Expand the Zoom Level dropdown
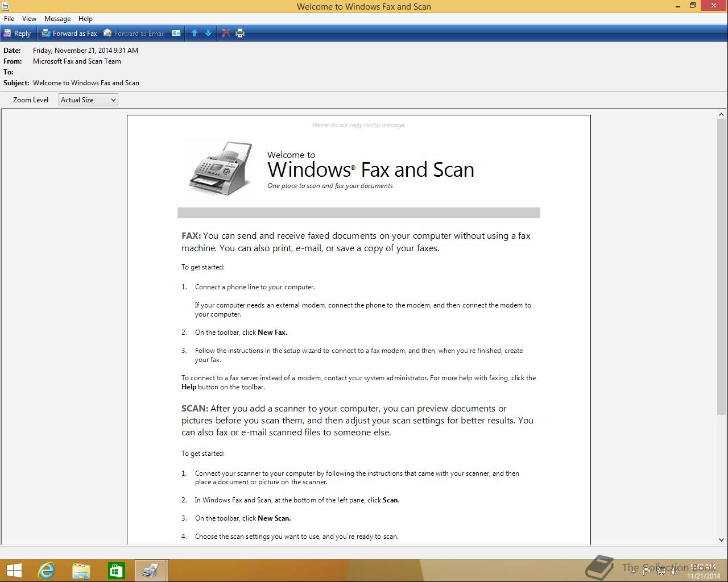The image size is (728, 582). pos(88,99)
